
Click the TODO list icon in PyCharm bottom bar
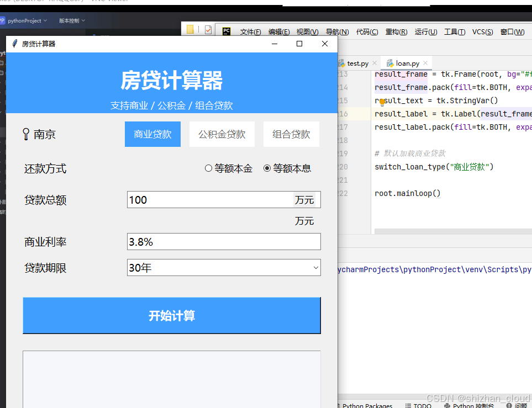[x=408, y=406]
